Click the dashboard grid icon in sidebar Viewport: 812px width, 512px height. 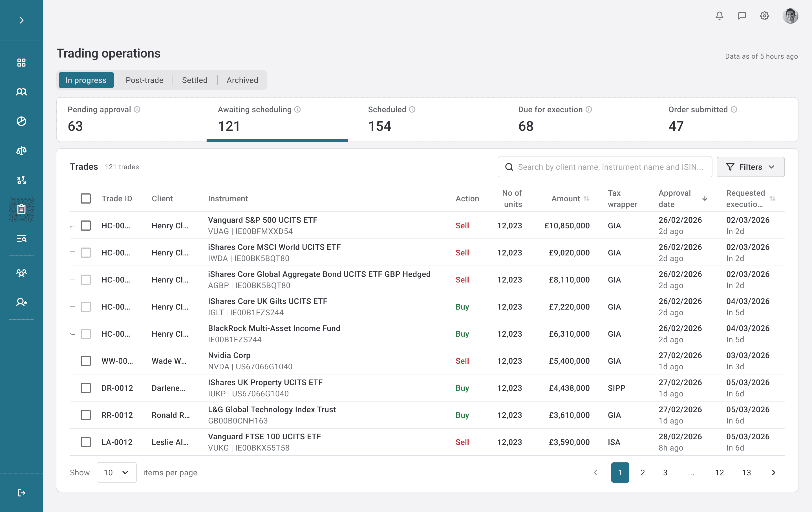(x=21, y=63)
